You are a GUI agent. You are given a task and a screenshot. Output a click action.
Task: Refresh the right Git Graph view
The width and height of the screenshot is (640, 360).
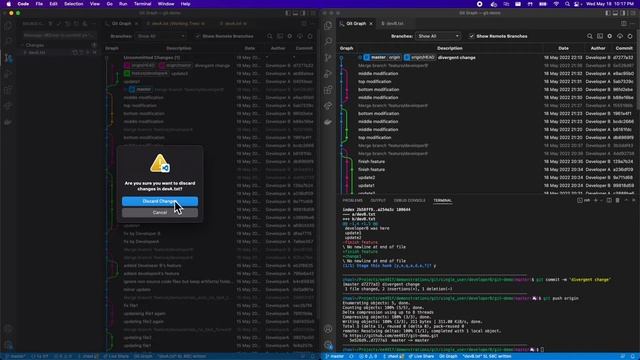[x=630, y=36]
